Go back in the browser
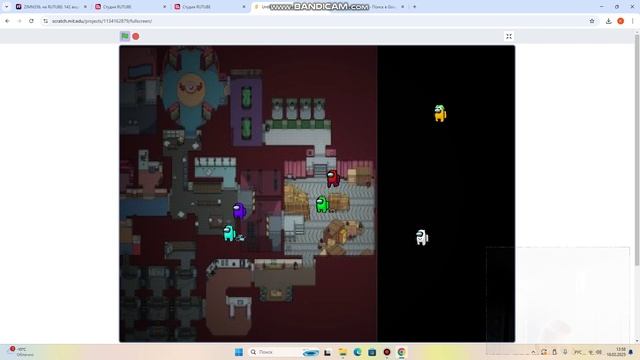This screenshot has height=360, width=640. click(7, 21)
